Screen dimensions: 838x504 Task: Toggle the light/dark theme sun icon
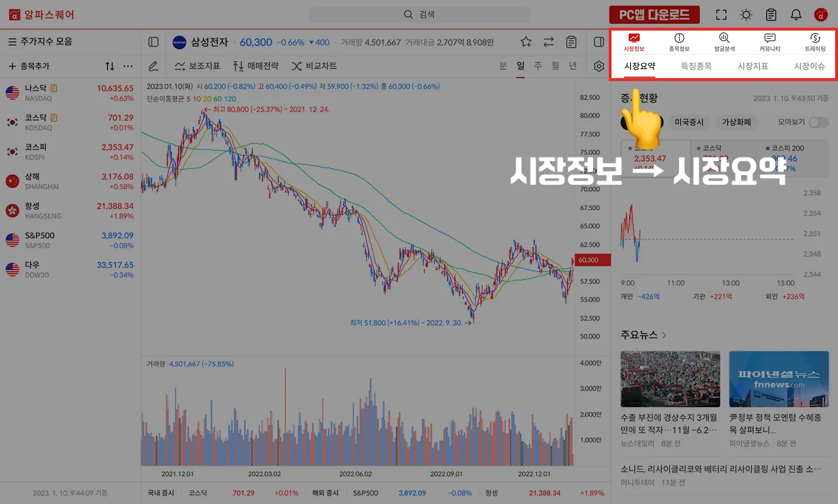[746, 15]
